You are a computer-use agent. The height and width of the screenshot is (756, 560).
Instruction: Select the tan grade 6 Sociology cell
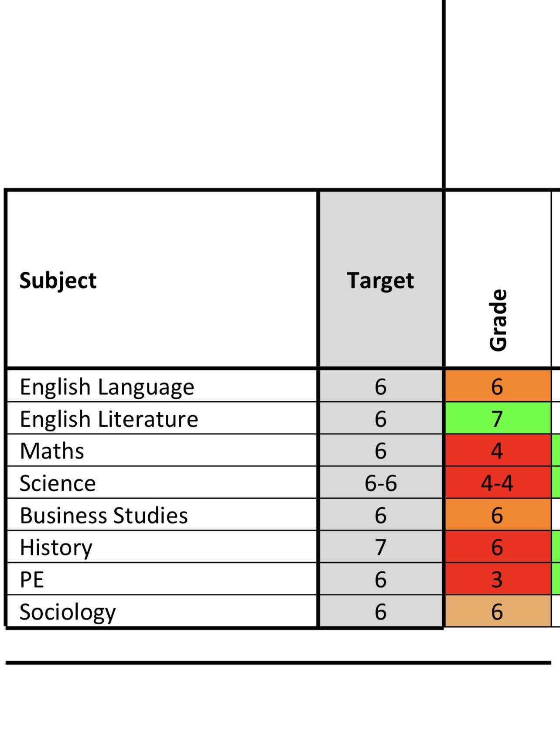[498, 611]
